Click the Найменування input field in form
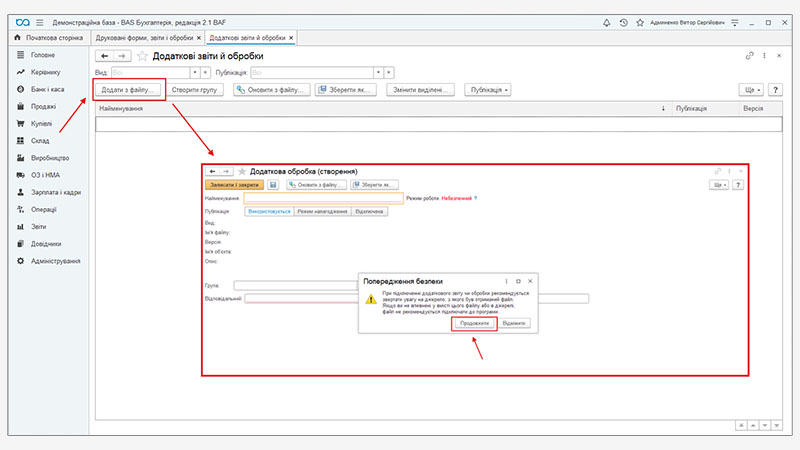The width and height of the screenshot is (800, 450). point(322,198)
